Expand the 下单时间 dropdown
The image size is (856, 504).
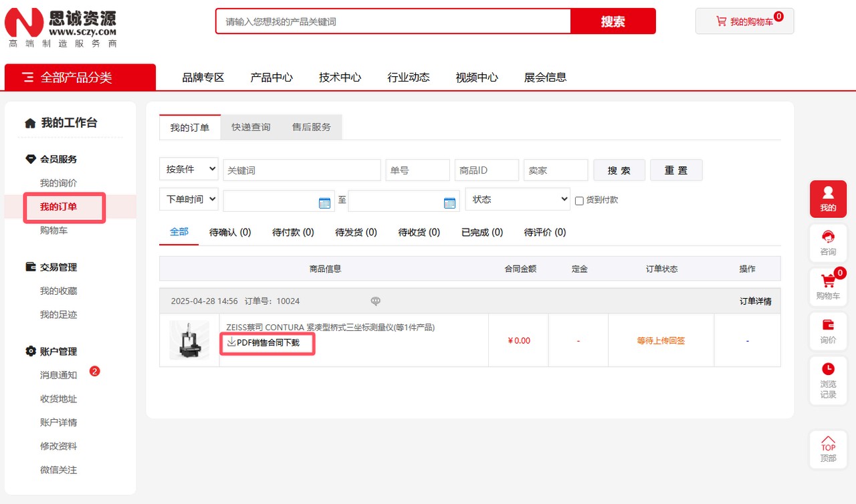[x=189, y=199]
